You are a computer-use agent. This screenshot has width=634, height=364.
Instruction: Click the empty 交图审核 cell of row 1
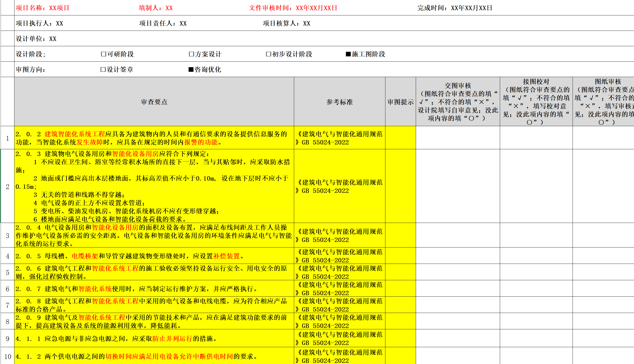[458, 138]
